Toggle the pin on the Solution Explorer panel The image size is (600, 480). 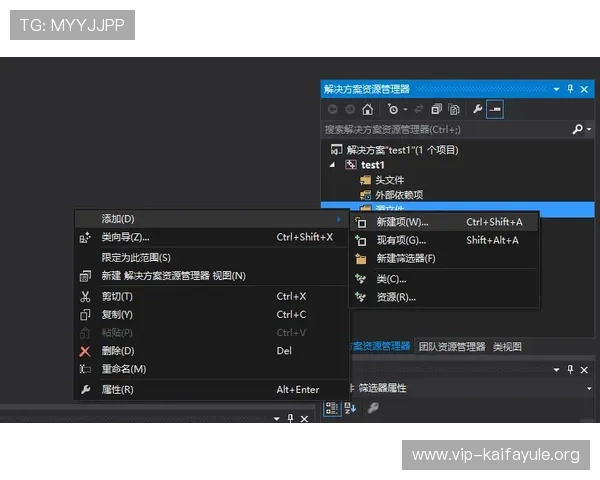570,89
